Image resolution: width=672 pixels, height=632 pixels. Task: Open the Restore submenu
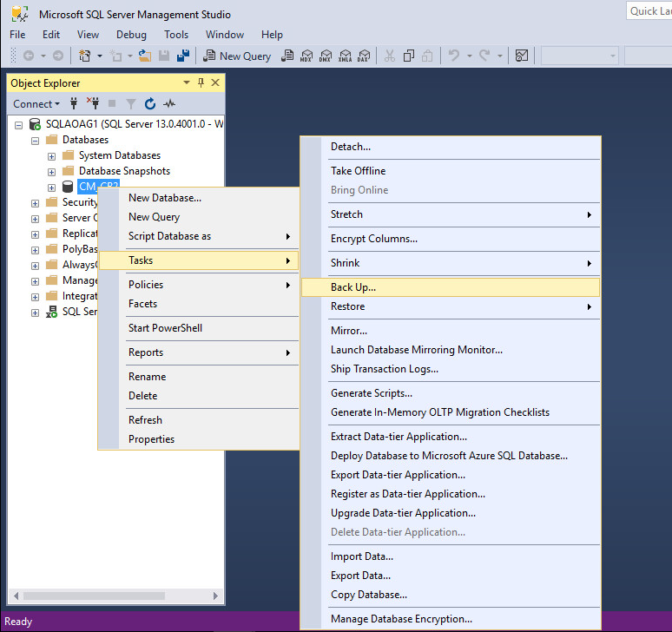[x=451, y=306]
